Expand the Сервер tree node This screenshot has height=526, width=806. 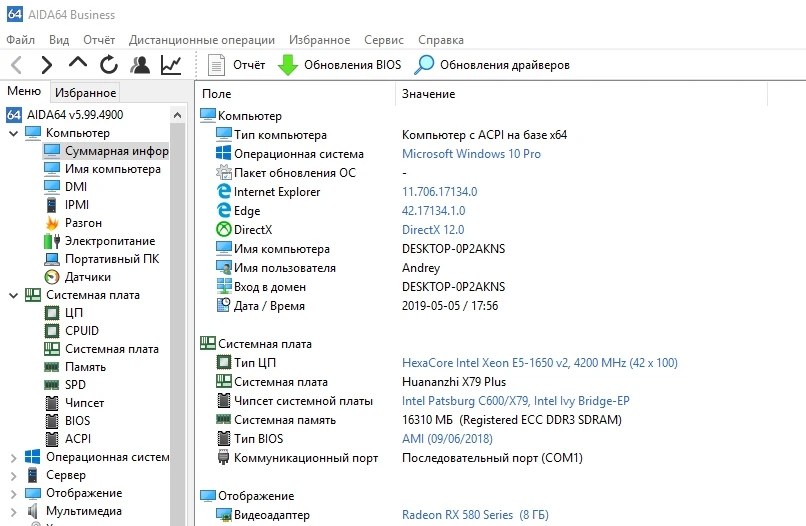pos(14,476)
